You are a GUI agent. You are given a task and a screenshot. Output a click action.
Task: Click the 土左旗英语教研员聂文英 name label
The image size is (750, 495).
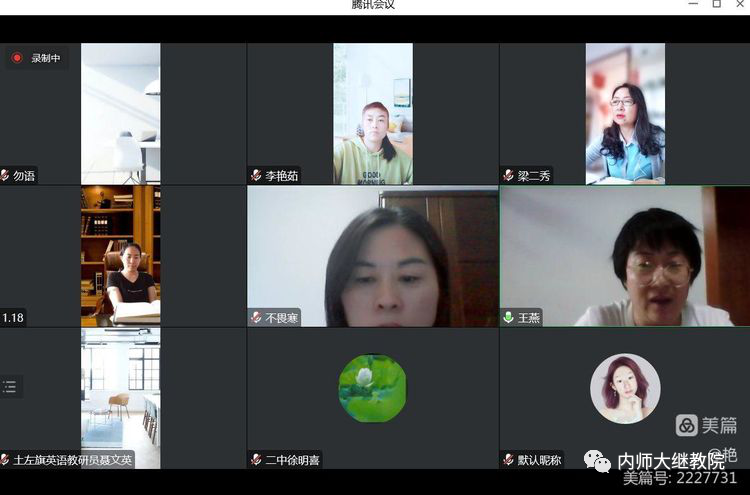[72, 460]
